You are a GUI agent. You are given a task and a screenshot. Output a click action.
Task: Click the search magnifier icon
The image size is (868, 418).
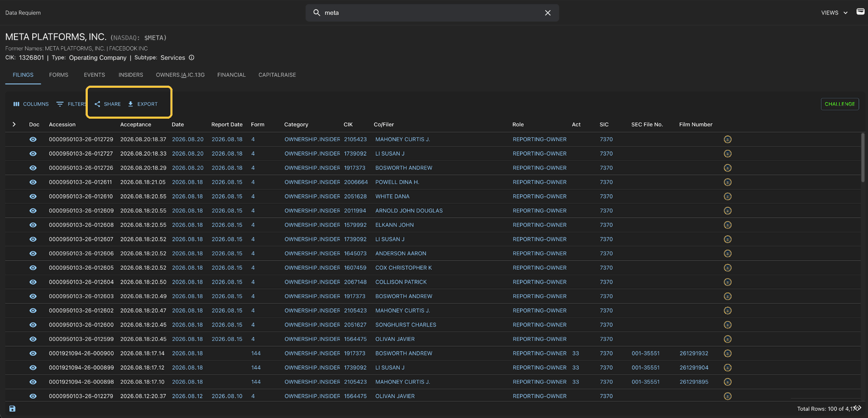(x=316, y=13)
